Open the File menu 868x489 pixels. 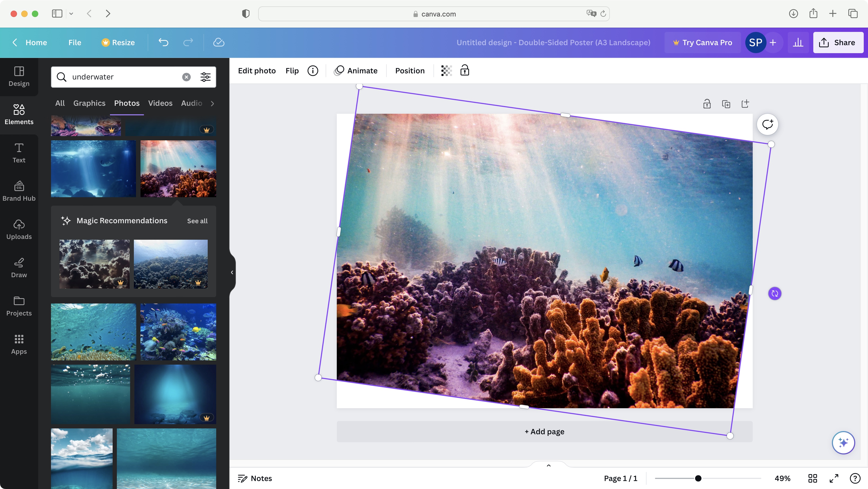75,42
